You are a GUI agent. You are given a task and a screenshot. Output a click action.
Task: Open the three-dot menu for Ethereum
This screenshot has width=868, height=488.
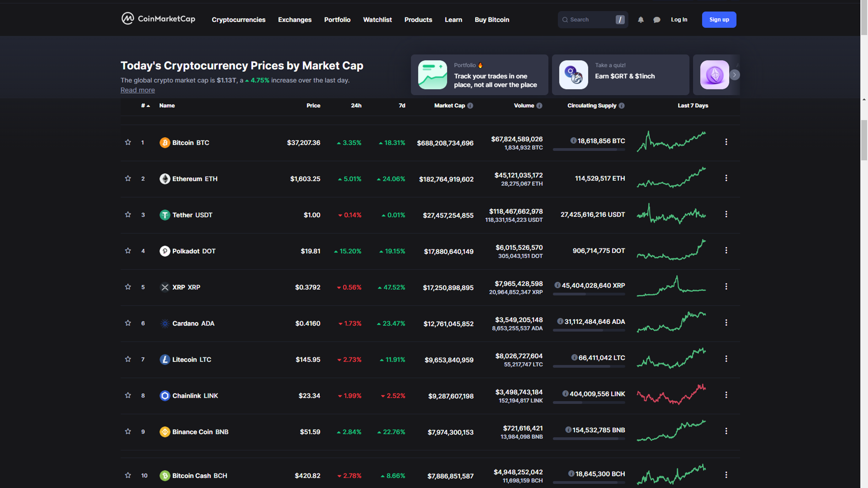pos(726,178)
